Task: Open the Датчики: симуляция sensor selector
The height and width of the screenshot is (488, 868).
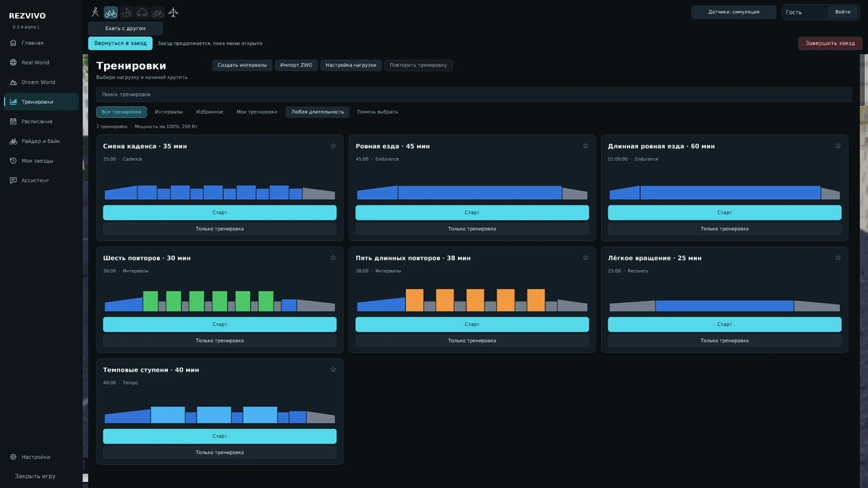Action: (733, 12)
